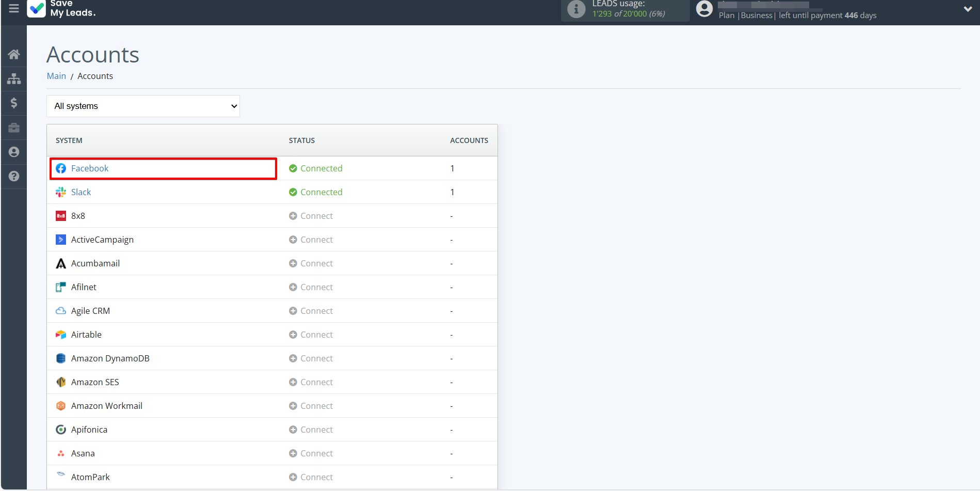Viewport: 980px width, 491px height.
Task: Click the Afilnet logo icon
Action: pyautogui.click(x=61, y=287)
